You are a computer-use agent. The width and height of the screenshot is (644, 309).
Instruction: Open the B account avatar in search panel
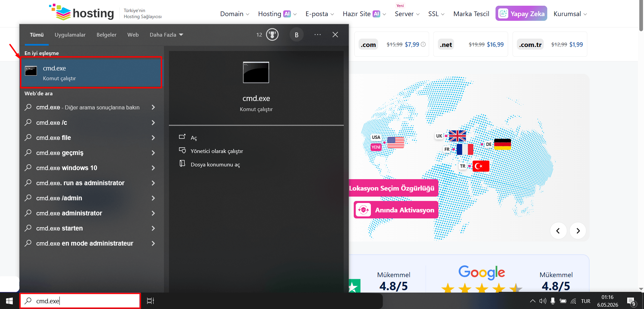point(297,35)
